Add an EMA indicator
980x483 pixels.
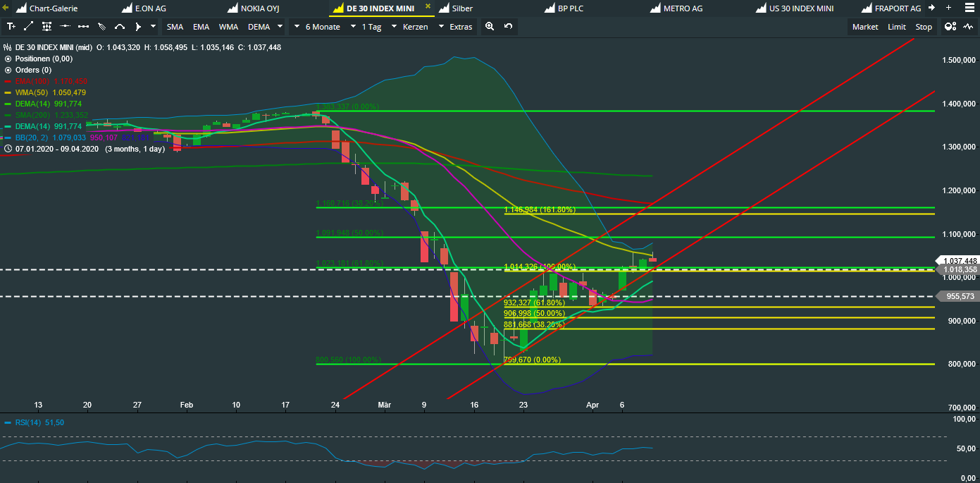(x=201, y=27)
